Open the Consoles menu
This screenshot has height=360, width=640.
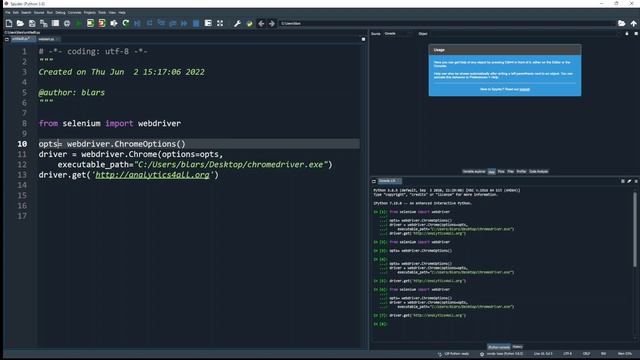tap(74, 13)
